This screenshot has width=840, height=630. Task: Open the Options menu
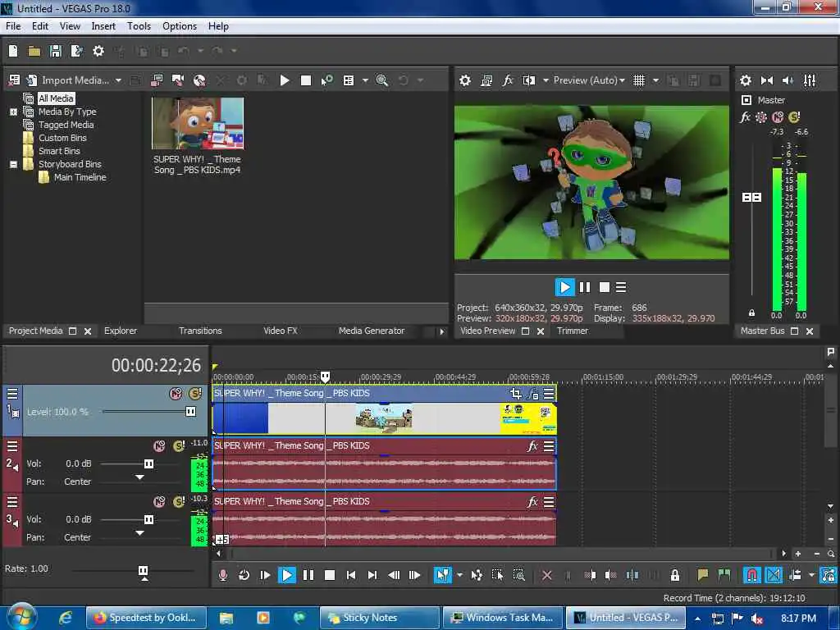pyautogui.click(x=180, y=26)
